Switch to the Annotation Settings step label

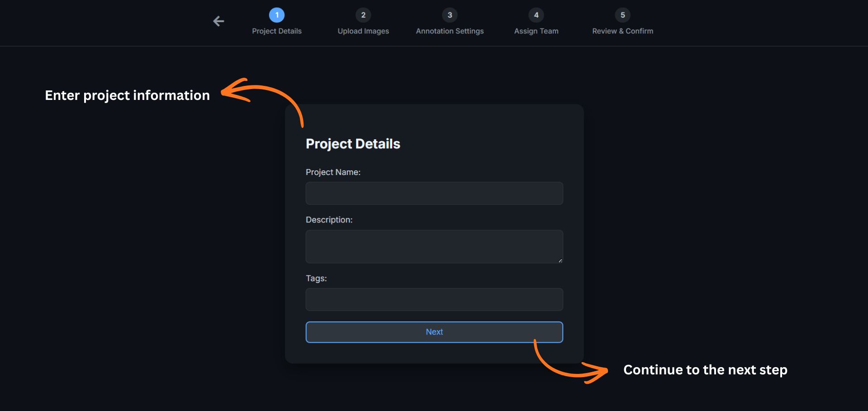pyautogui.click(x=450, y=31)
